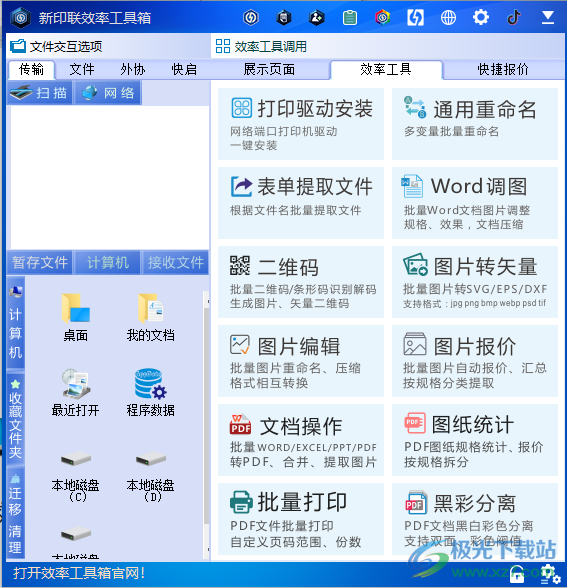Open the 图片报价 tool
Image resolution: width=567 pixels, height=588 pixels.
tap(475, 361)
